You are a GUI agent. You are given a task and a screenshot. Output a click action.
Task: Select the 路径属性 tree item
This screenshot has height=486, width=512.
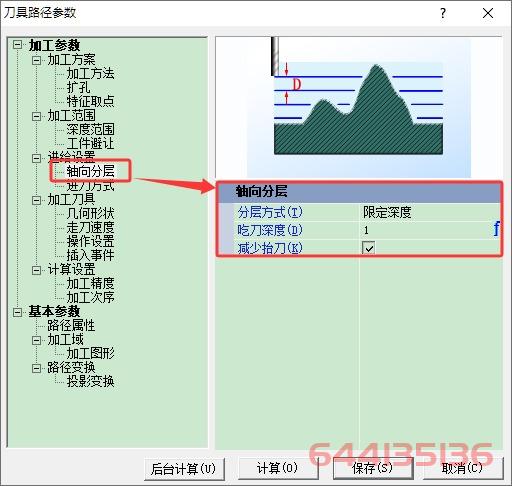tap(71, 325)
